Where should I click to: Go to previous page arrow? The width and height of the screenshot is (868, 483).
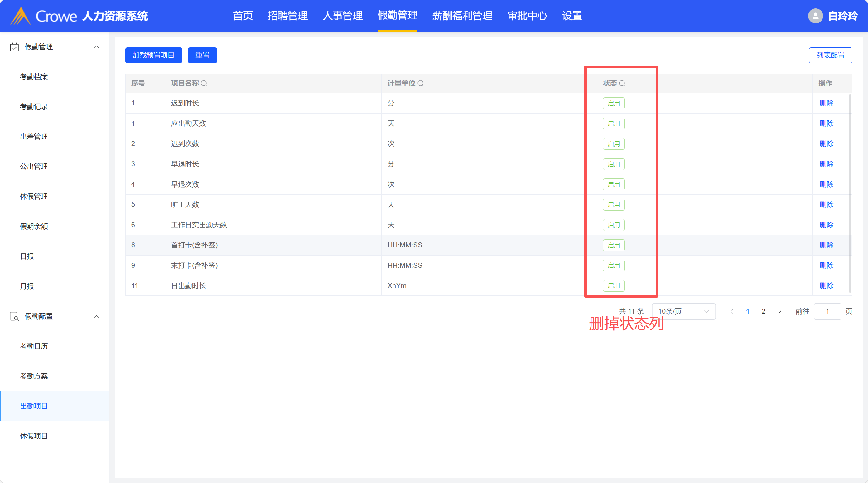(x=731, y=311)
